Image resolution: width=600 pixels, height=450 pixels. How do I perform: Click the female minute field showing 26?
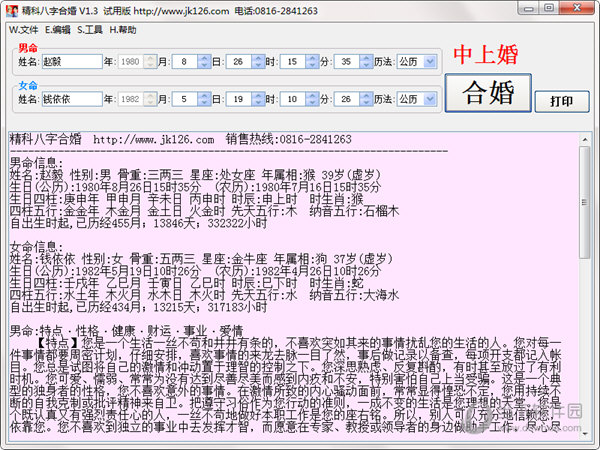coord(346,99)
